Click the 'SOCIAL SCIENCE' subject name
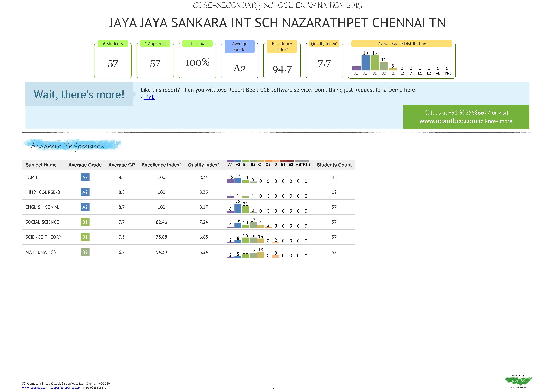The image size is (555, 392). [42, 222]
